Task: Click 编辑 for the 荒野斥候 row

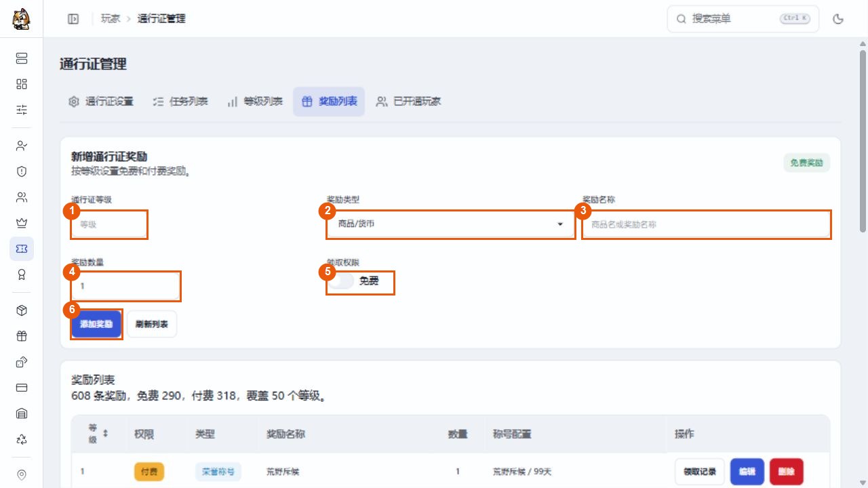Action: tap(747, 472)
